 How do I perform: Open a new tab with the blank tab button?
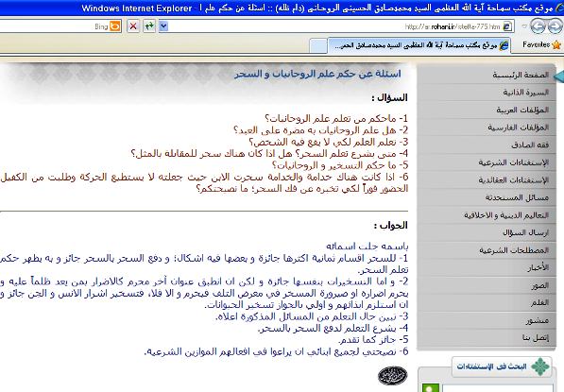coord(318,46)
